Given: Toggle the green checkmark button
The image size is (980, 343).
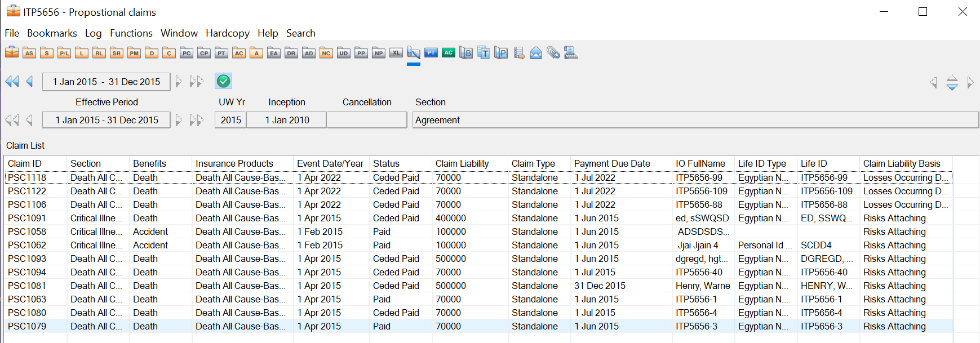Looking at the screenshot, I should (x=224, y=81).
